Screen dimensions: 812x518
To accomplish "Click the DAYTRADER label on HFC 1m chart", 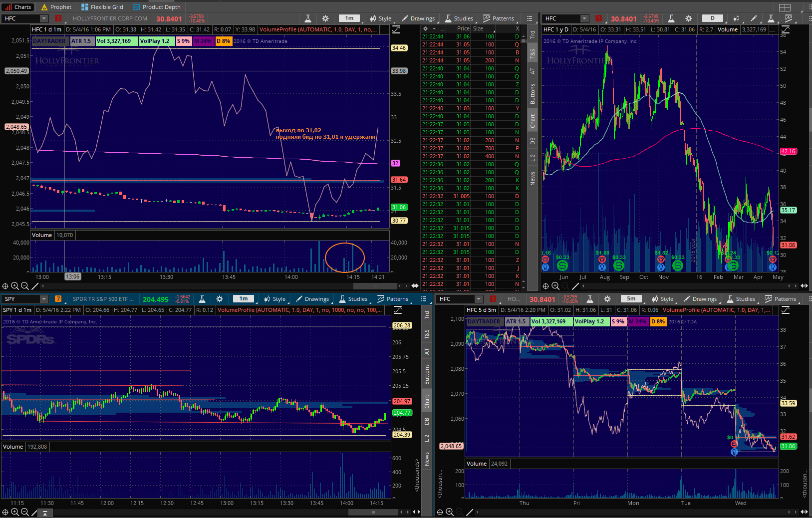I will tap(49, 41).
